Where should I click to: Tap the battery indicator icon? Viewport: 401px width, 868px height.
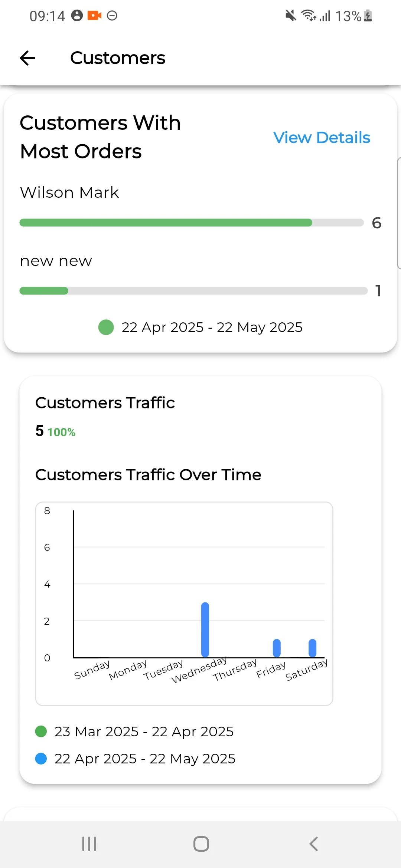click(366, 16)
